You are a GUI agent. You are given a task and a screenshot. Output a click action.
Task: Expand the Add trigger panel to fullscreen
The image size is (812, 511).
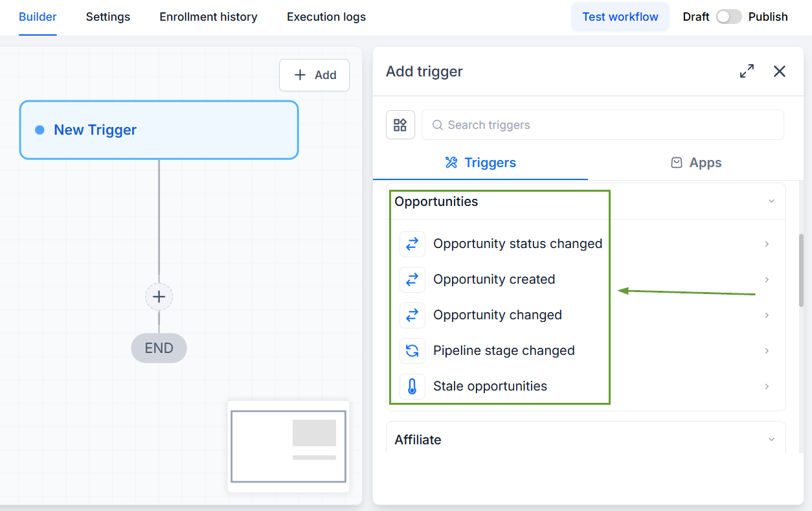747,71
